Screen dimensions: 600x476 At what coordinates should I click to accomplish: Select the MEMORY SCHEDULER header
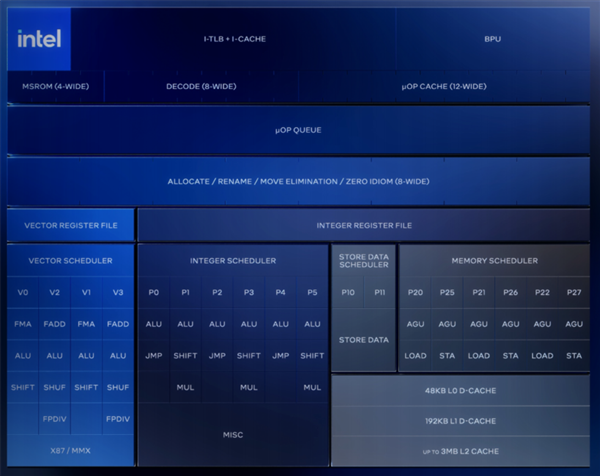click(x=494, y=261)
